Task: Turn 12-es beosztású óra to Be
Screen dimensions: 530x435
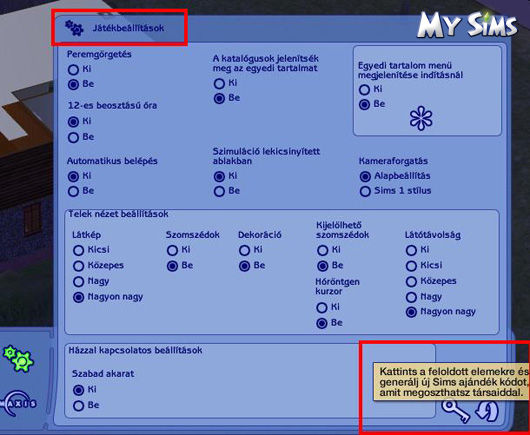Action: click(73, 138)
